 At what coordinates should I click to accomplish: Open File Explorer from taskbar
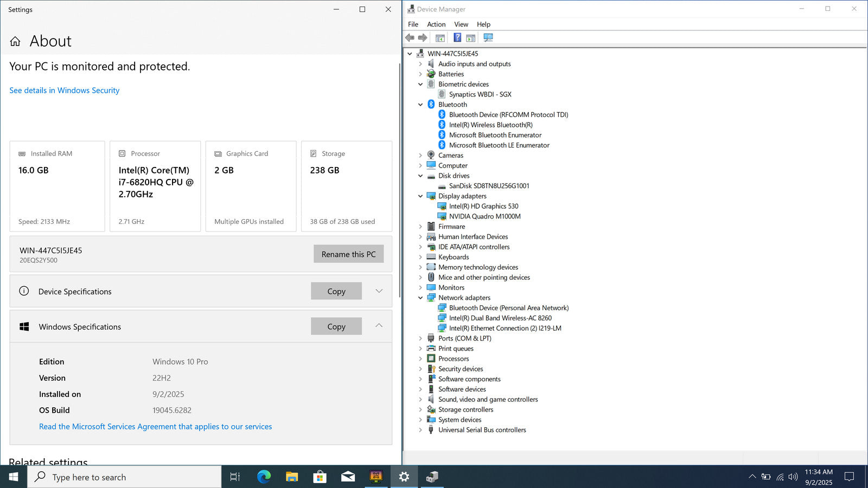(292, 477)
